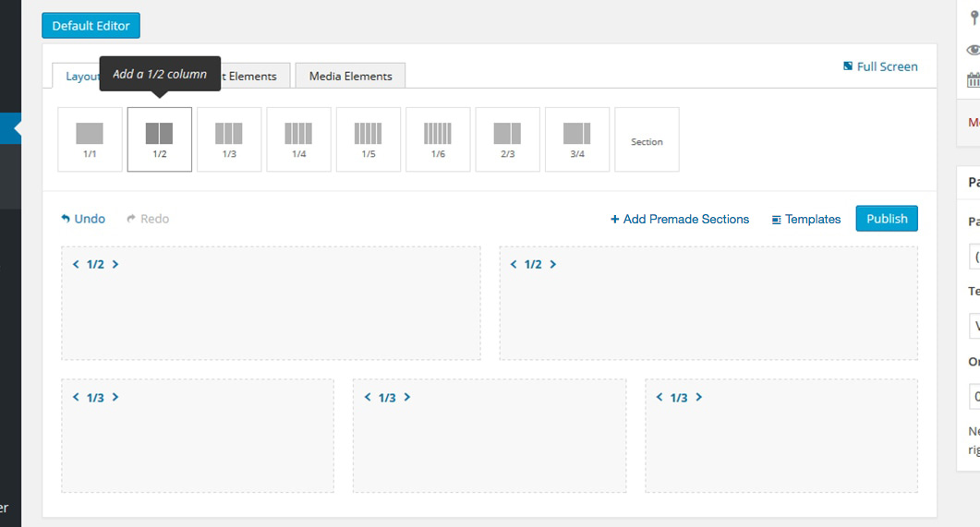Add a 2/3 column layout element
The height and width of the screenshot is (527, 980).
click(x=507, y=139)
